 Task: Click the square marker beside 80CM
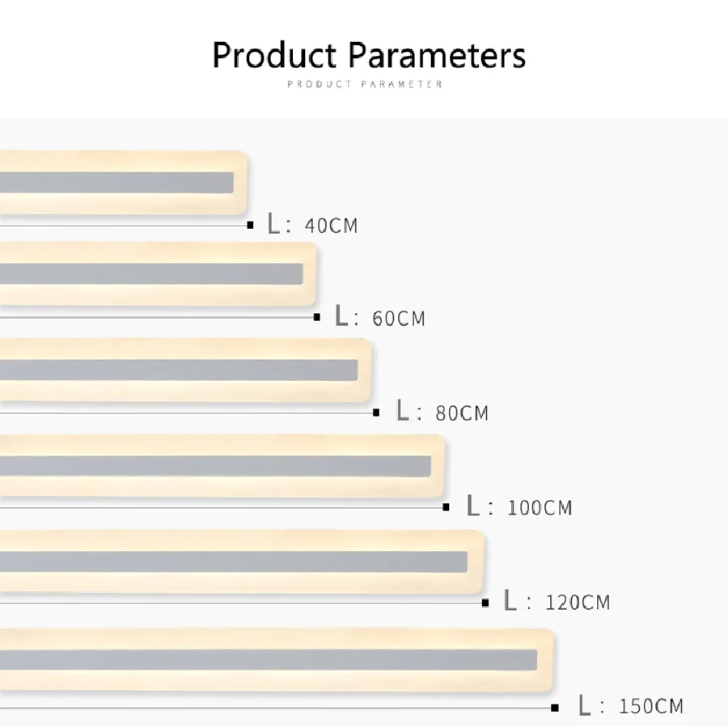[x=376, y=413]
